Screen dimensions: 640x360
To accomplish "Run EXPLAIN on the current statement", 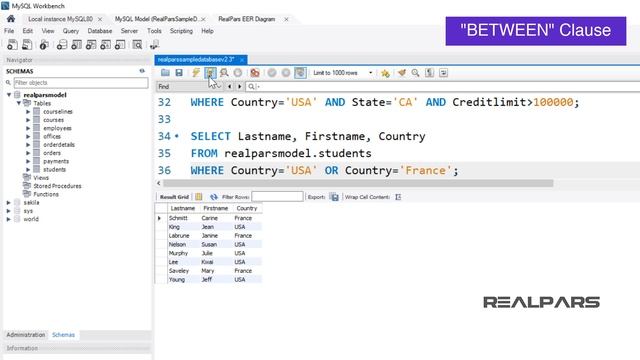I will 224,73.
